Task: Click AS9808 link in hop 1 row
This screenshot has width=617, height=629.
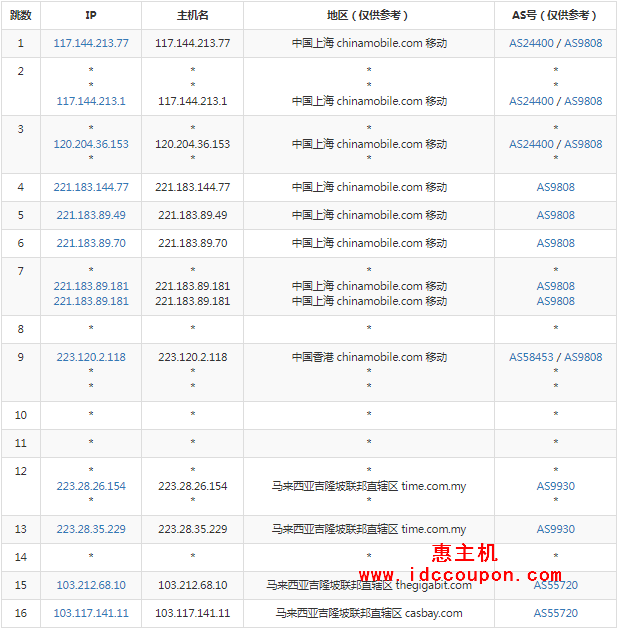Action: 583,43
